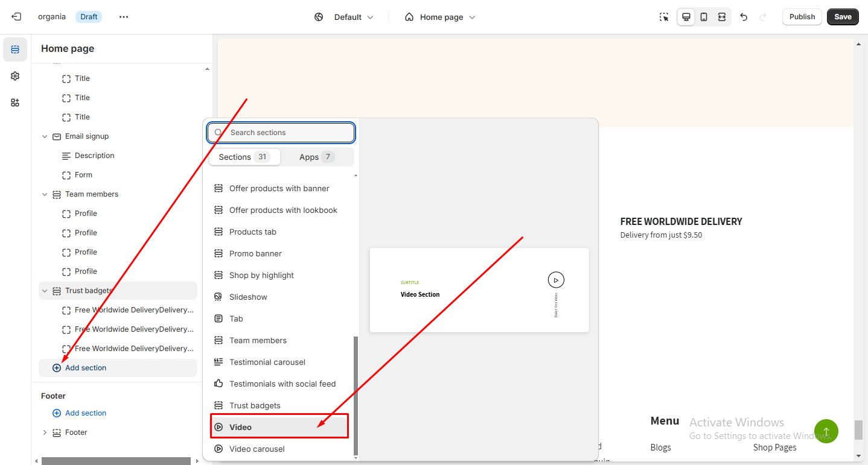Click the Testimonial carousel quote icon
Screen dimensions: 868x465
(219, 362)
